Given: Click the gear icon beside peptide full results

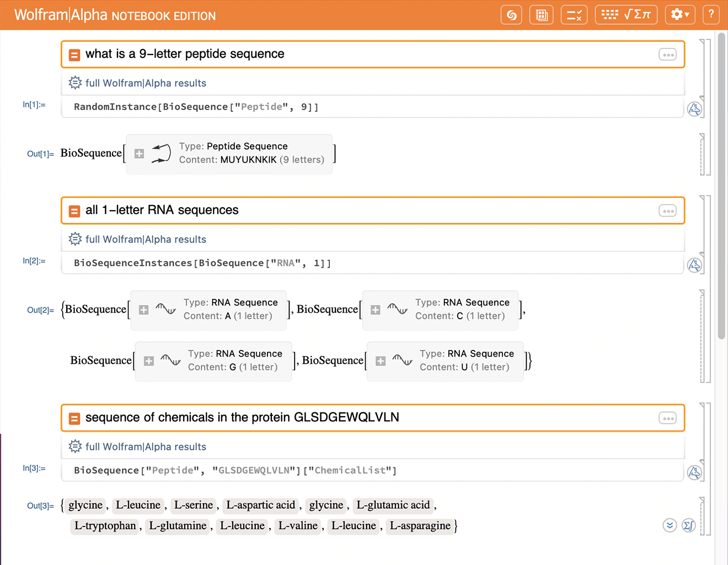Looking at the screenshot, I should pyautogui.click(x=75, y=83).
